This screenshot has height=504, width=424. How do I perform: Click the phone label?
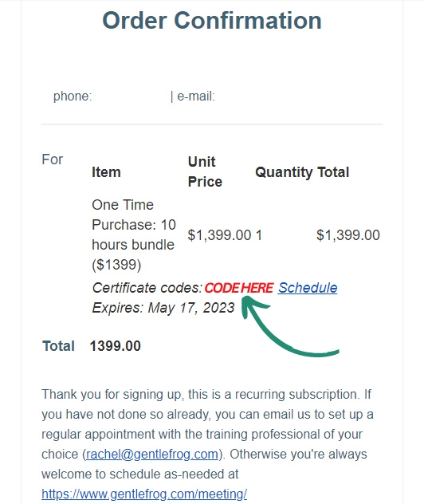pos(73,96)
